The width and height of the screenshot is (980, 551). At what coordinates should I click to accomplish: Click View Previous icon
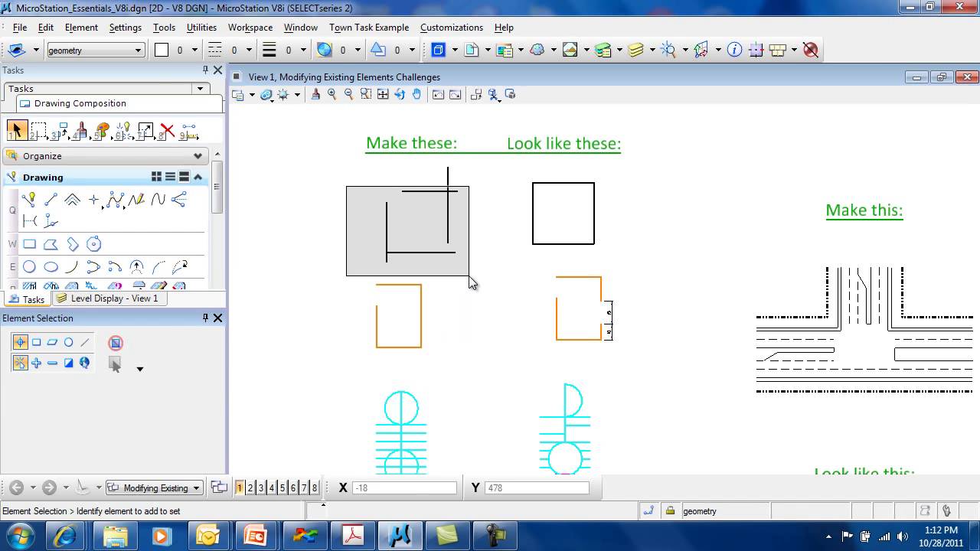click(x=438, y=94)
